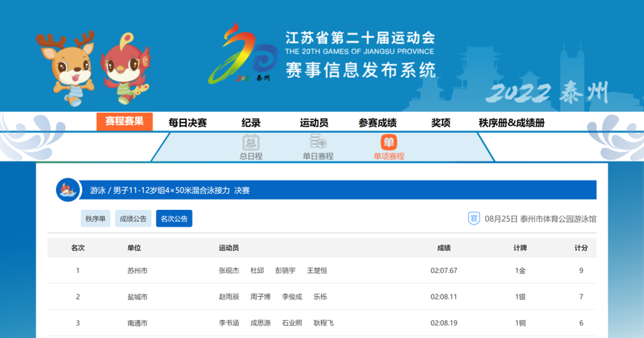Viewport: 644px width, 338px height.
Task: Click athlete name 彭骁宇
Action: (285, 270)
